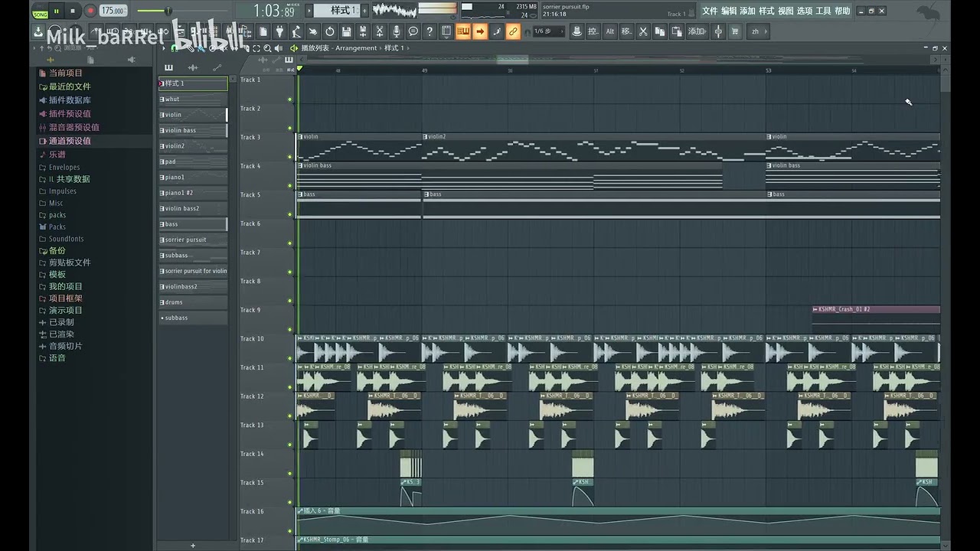The image size is (980, 551).
Task: Open the 选项 menu
Action: (x=805, y=11)
